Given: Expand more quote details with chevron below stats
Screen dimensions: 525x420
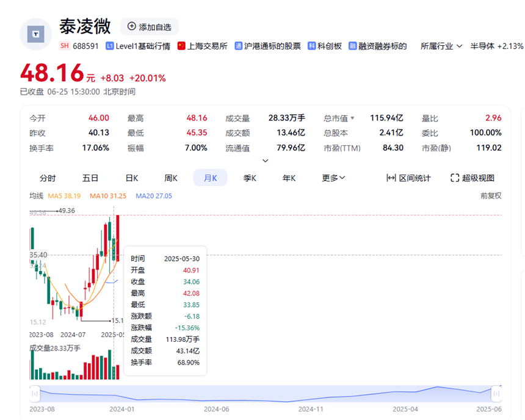Looking at the screenshot, I should click(265, 161).
